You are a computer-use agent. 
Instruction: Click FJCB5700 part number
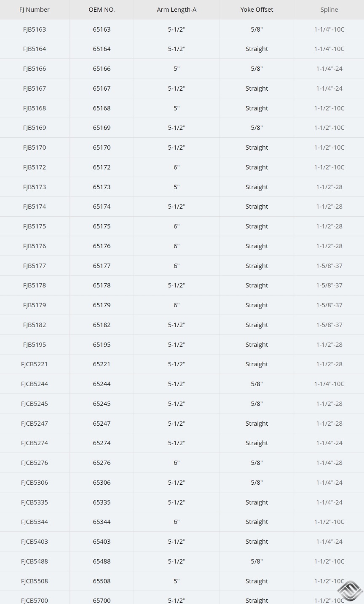[x=35, y=600]
